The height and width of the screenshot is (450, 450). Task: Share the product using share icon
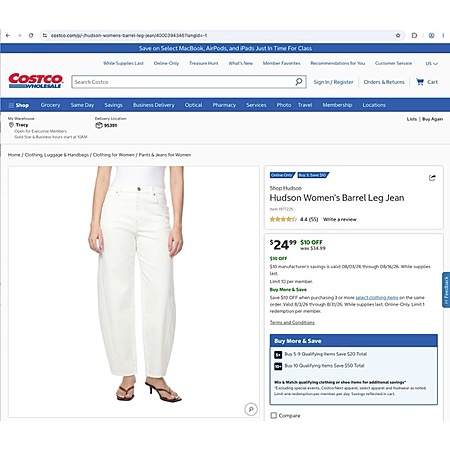432,178
